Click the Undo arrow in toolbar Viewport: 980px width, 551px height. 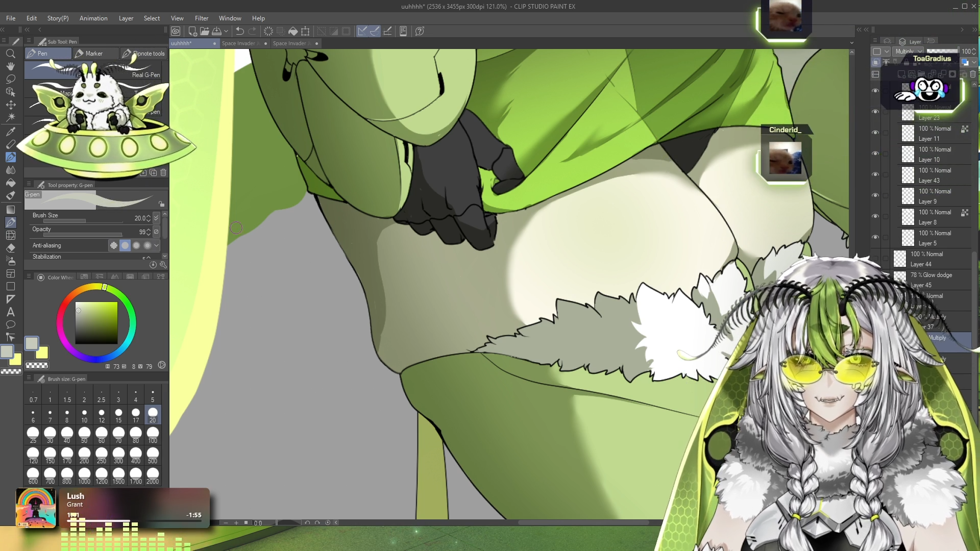239,31
